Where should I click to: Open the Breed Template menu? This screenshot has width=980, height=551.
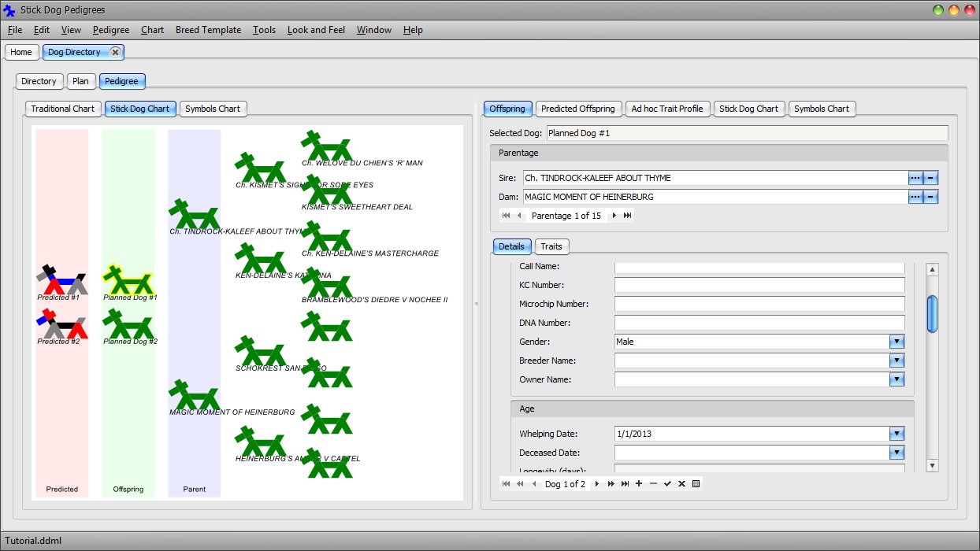(208, 30)
